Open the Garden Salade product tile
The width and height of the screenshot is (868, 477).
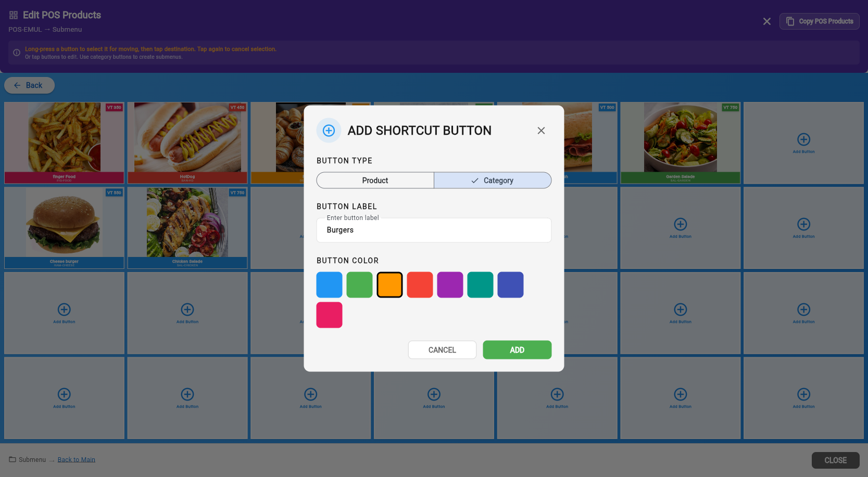(680, 143)
